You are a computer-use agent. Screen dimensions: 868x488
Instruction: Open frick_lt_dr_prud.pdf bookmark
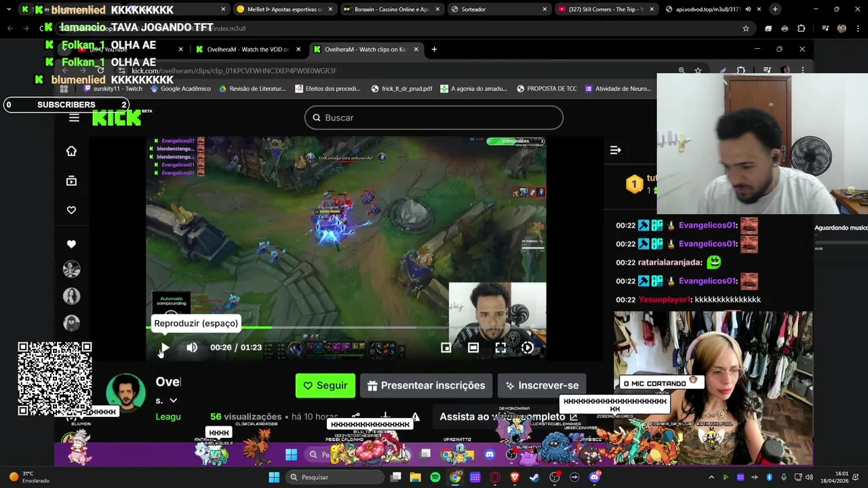click(x=401, y=89)
